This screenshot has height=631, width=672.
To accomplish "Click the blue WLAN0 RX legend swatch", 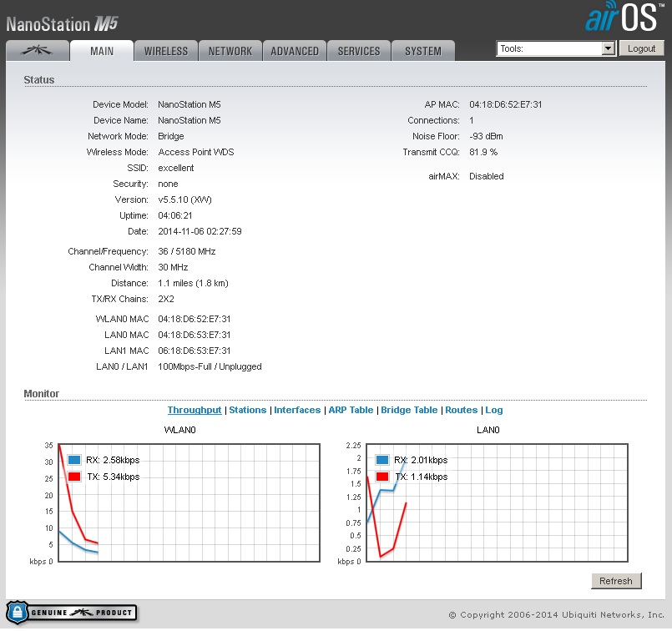I will click(74, 460).
